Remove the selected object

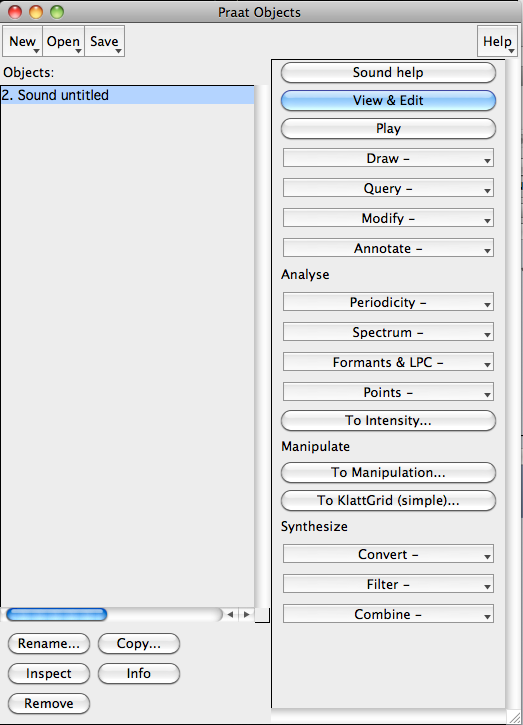click(x=49, y=704)
